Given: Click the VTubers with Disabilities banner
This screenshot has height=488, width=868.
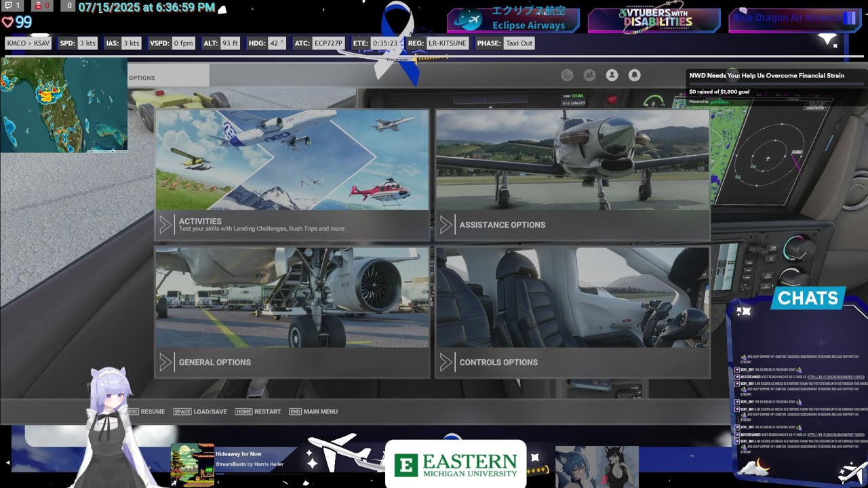Looking at the screenshot, I should point(654,20).
